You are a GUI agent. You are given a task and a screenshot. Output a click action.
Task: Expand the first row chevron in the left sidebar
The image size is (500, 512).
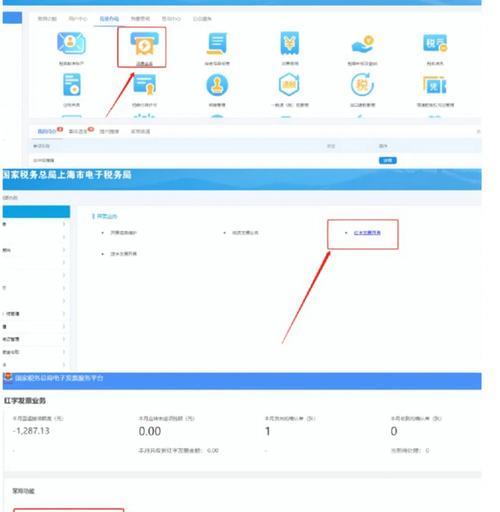pyautogui.click(x=64, y=224)
